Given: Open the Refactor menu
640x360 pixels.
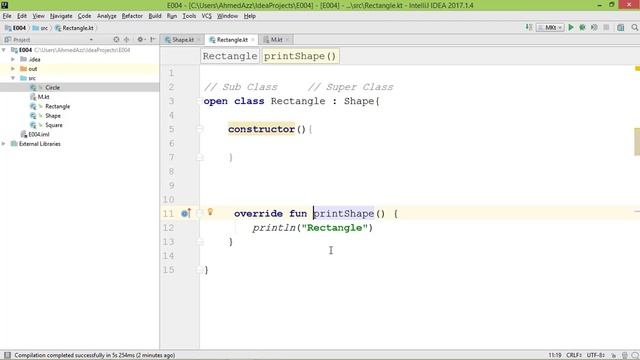Looking at the screenshot, I should click(132, 16).
